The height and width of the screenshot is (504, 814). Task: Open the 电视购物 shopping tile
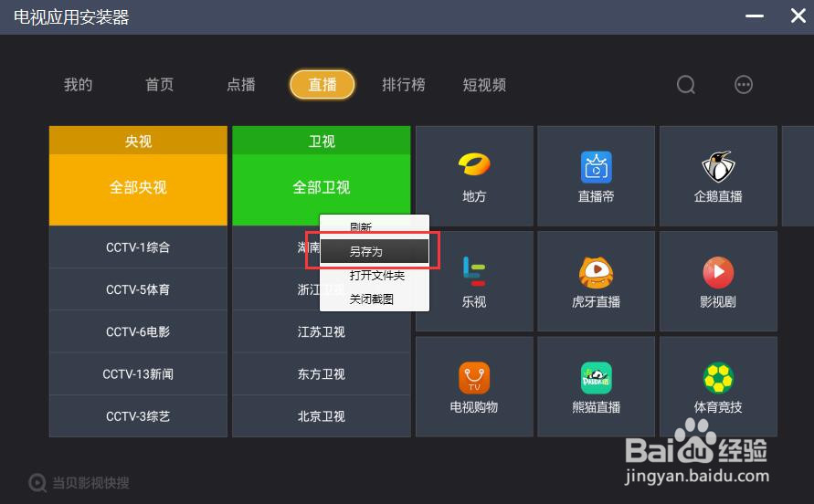coord(474,387)
